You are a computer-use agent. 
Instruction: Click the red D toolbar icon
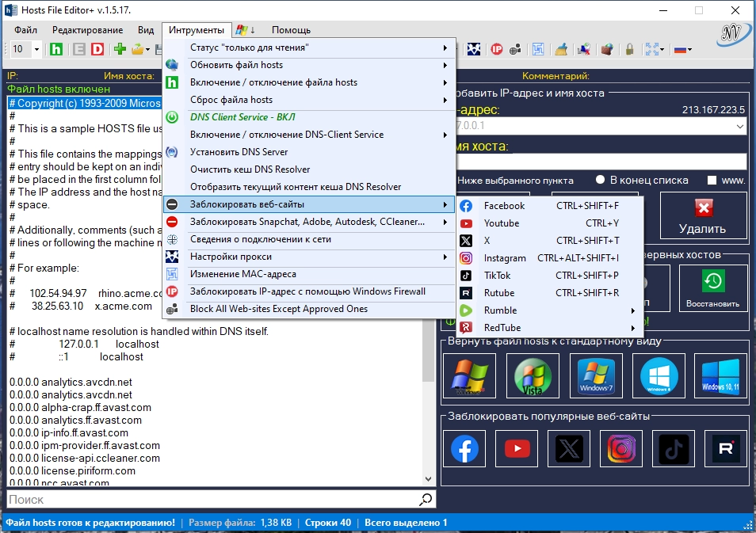tap(97, 49)
